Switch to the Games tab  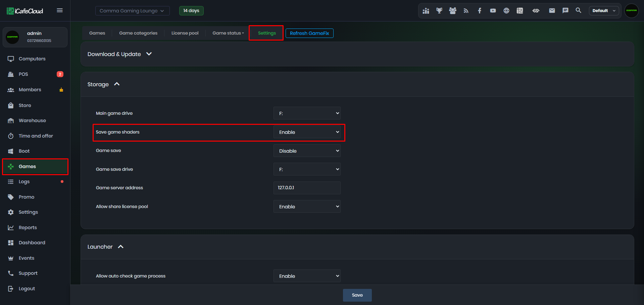pos(97,33)
